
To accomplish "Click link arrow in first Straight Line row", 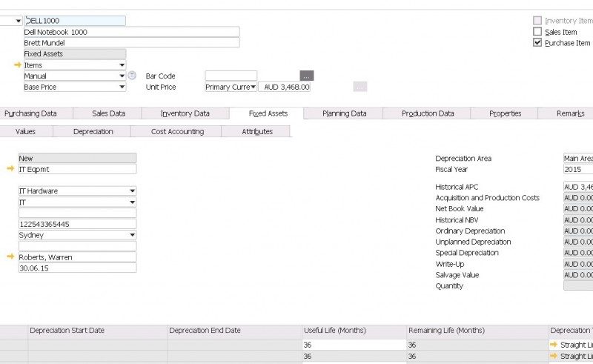I will (x=554, y=344).
